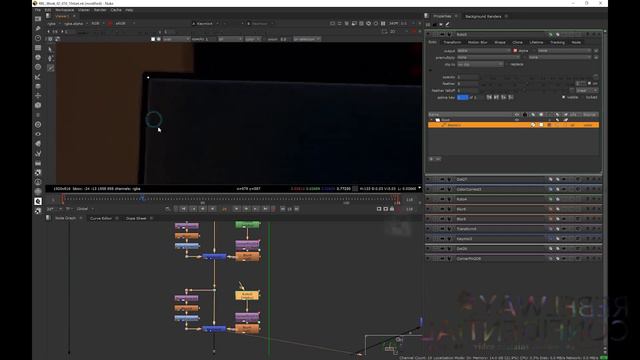This screenshot has height=360, width=640.
Task: Open the Global frame range dropdown
Action: (84, 209)
